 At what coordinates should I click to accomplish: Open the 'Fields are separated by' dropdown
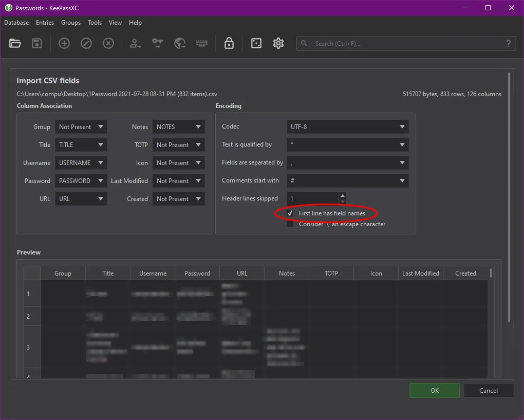[x=347, y=162]
